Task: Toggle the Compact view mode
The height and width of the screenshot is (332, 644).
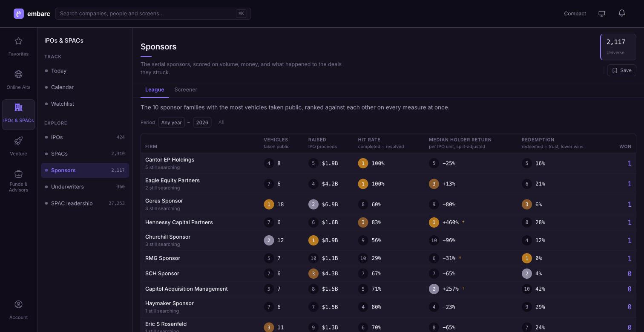Action: click(575, 14)
